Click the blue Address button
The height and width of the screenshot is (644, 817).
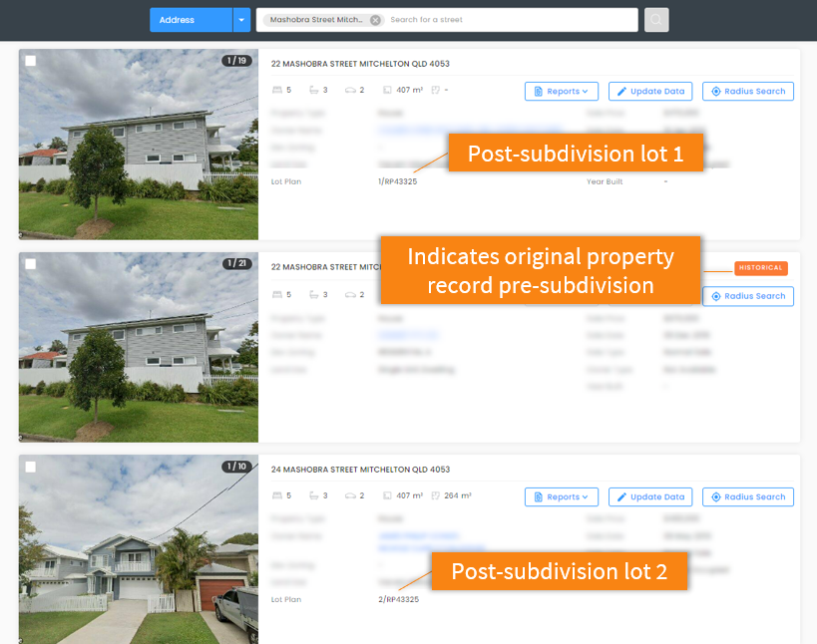click(x=191, y=20)
